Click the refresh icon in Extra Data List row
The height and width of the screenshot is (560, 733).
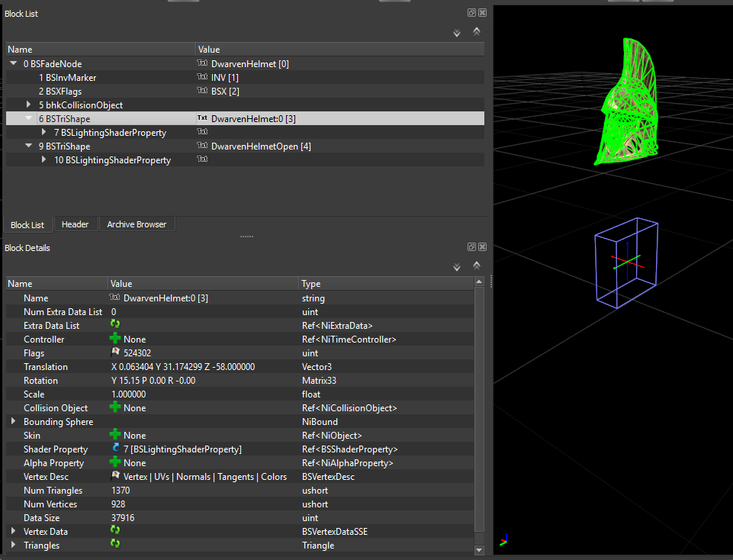pos(115,324)
